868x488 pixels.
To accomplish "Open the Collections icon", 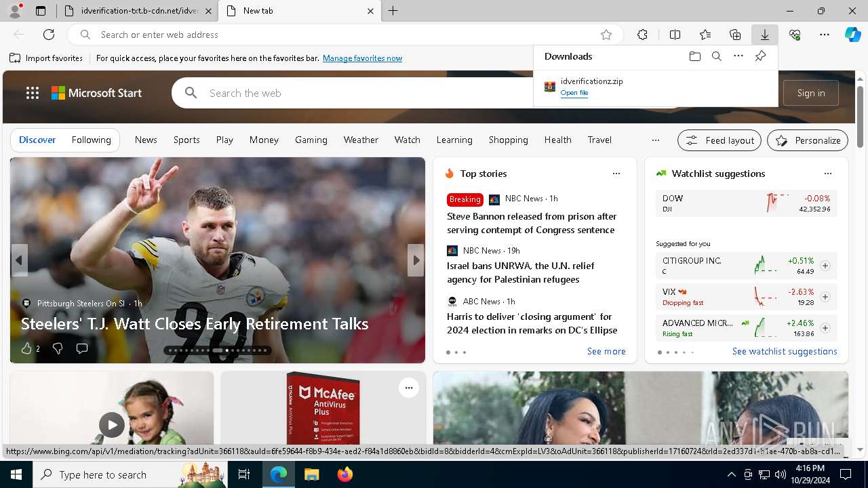I will click(735, 35).
